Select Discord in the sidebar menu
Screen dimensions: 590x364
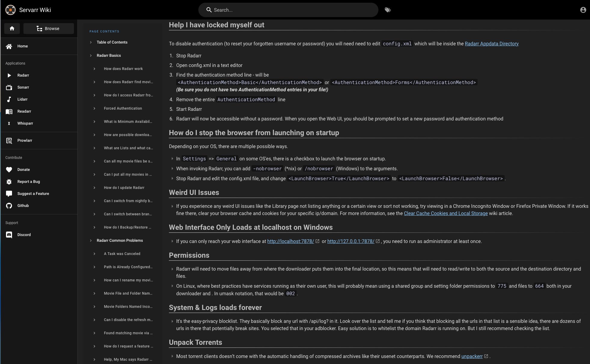39,235
